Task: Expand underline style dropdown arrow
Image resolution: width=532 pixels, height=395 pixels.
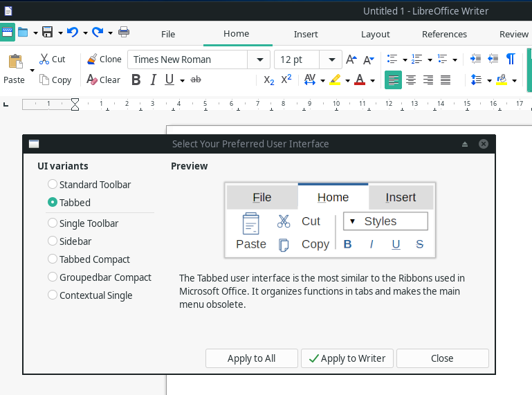Action: (x=182, y=80)
